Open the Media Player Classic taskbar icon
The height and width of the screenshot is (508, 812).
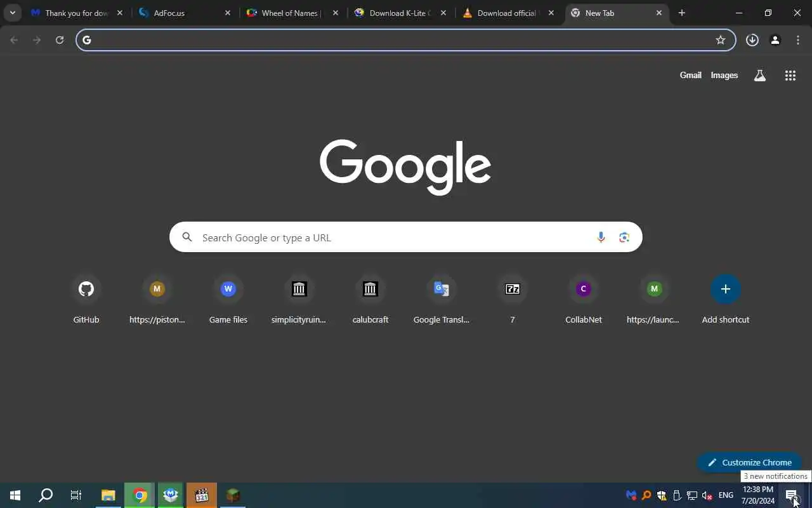(x=202, y=495)
